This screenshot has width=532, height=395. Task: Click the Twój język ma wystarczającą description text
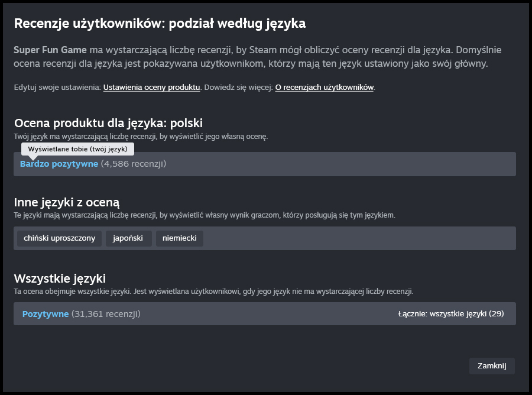pos(141,136)
